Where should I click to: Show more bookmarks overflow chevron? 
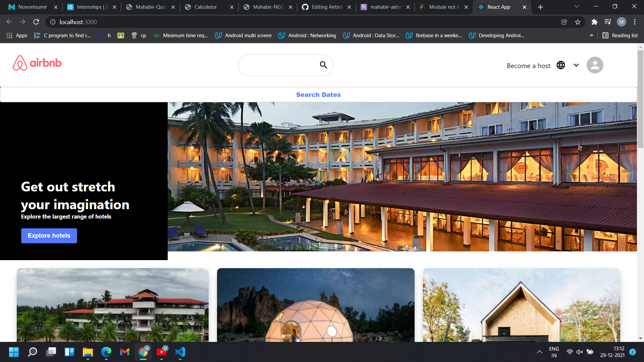coord(591,36)
